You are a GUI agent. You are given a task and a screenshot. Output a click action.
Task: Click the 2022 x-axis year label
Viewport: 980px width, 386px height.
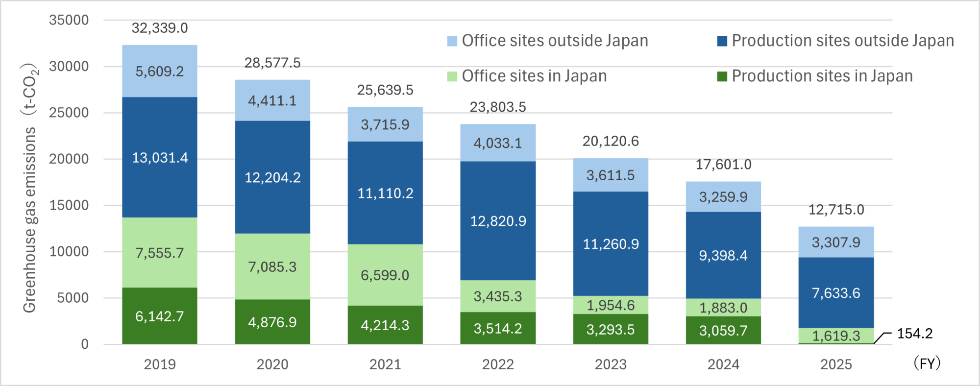tap(498, 364)
